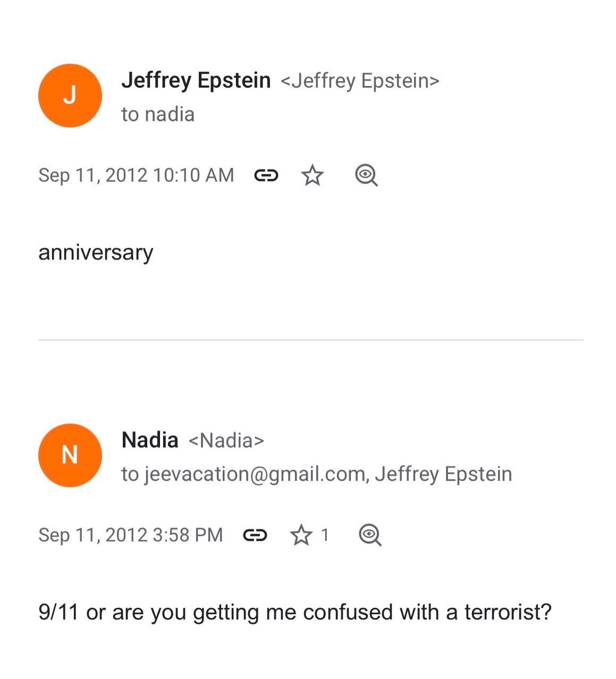The image size is (616, 679).
Task: Click Jeffrey Epstein in Nadia's recipient list
Action: coord(443,474)
